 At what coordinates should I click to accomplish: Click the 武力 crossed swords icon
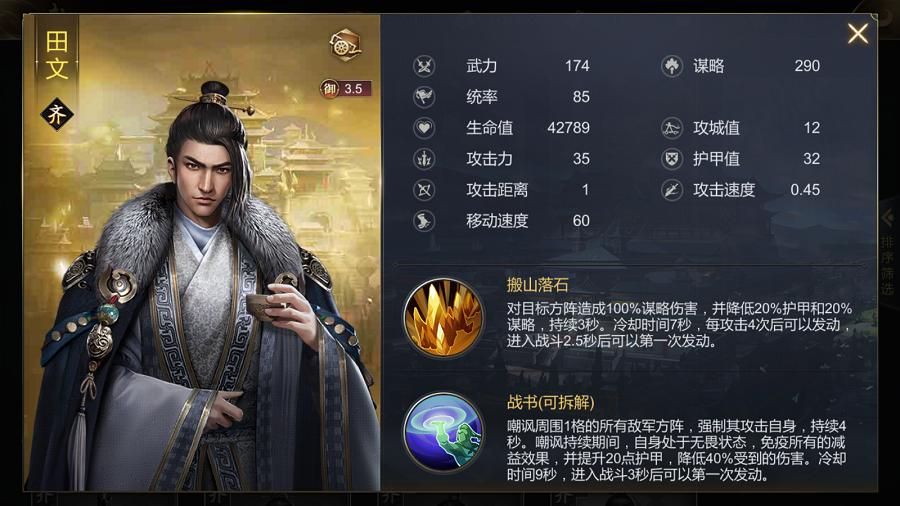(424, 66)
